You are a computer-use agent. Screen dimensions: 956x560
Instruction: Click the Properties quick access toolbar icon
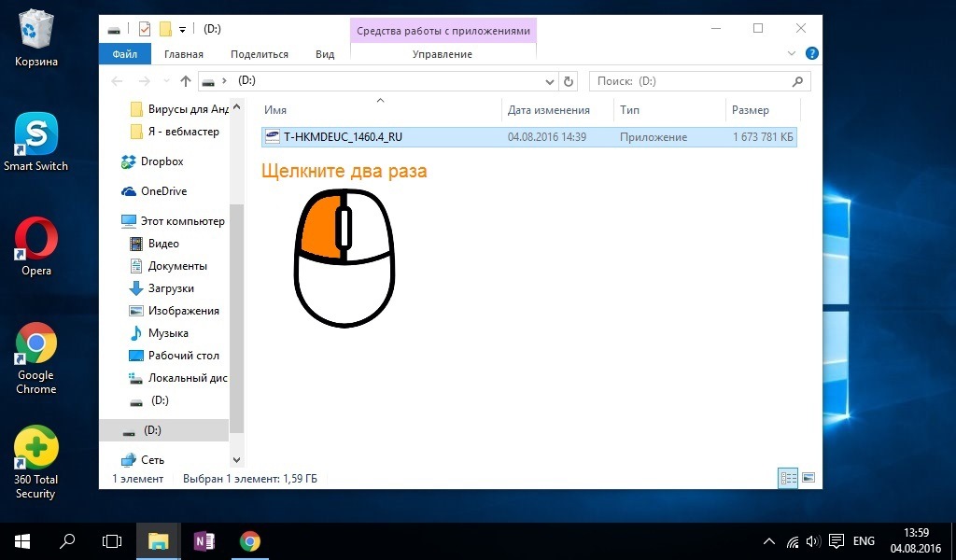(x=145, y=29)
